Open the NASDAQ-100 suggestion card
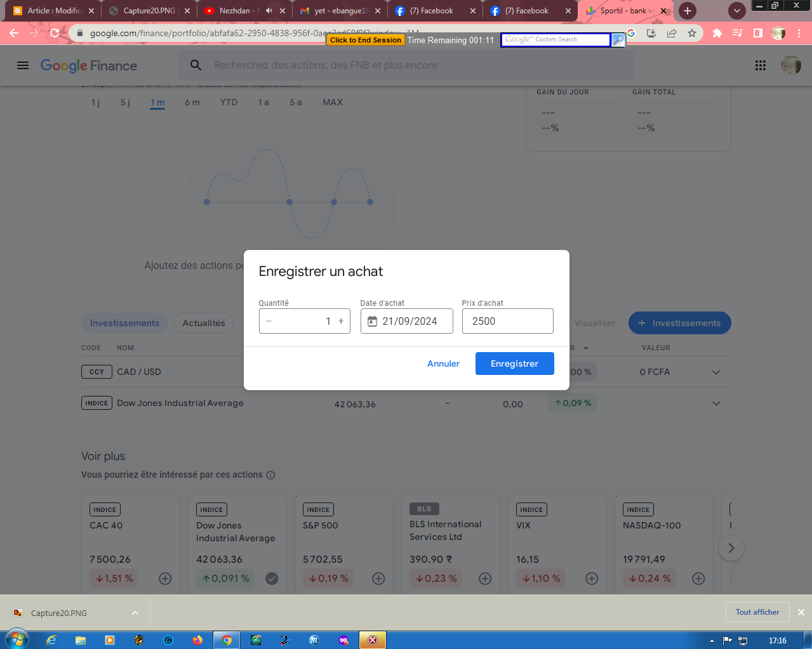The width and height of the screenshot is (812, 649). pyautogui.click(x=664, y=544)
